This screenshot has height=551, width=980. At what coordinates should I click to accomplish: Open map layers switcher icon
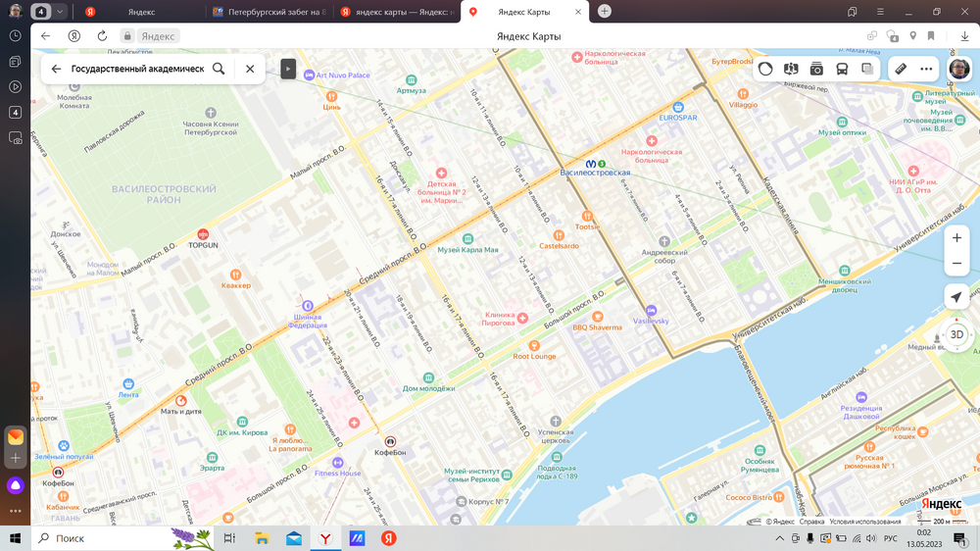[867, 69]
